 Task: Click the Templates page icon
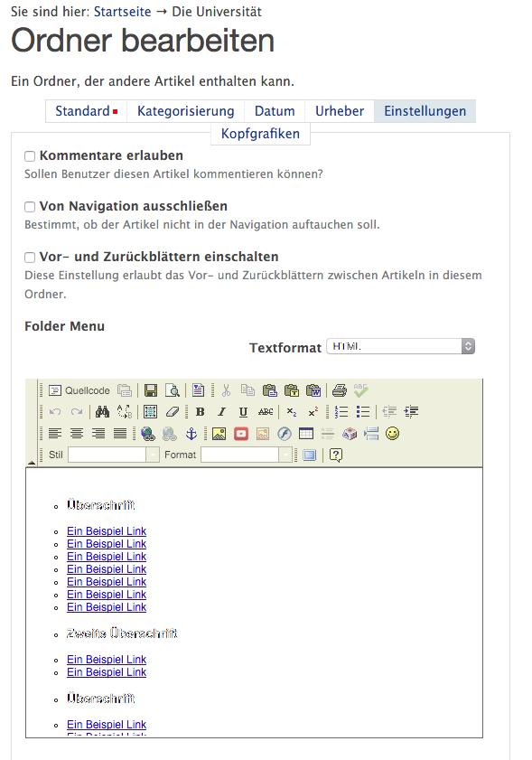[x=198, y=390]
